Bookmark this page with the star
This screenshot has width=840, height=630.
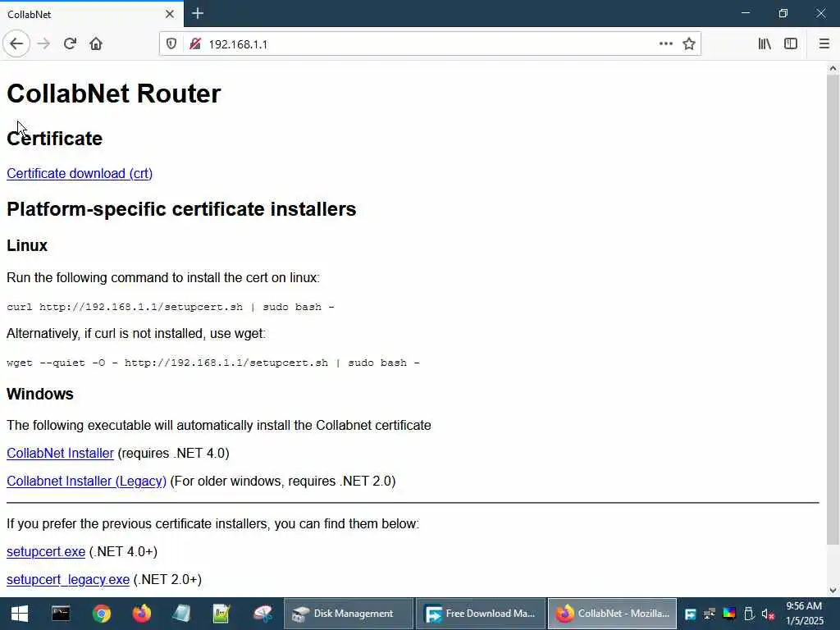click(x=689, y=44)
